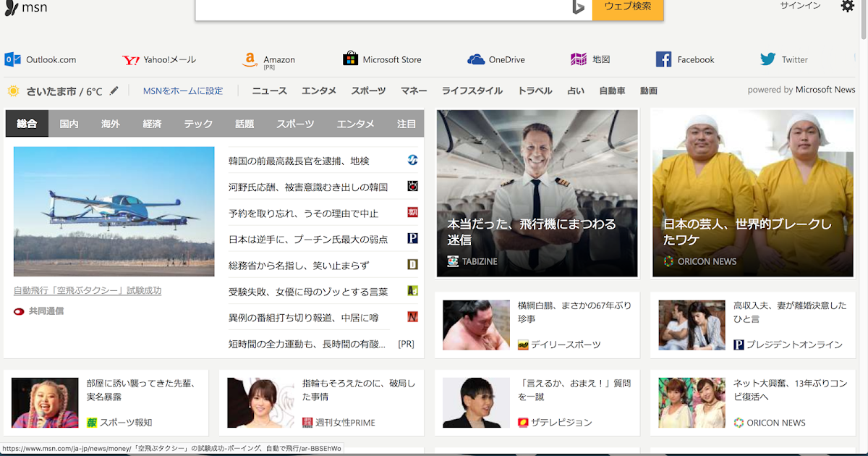The height and width of the screenshot is (456, 868).
Task: Open Twitter via the bird icon
Action: tap(767, 59)
